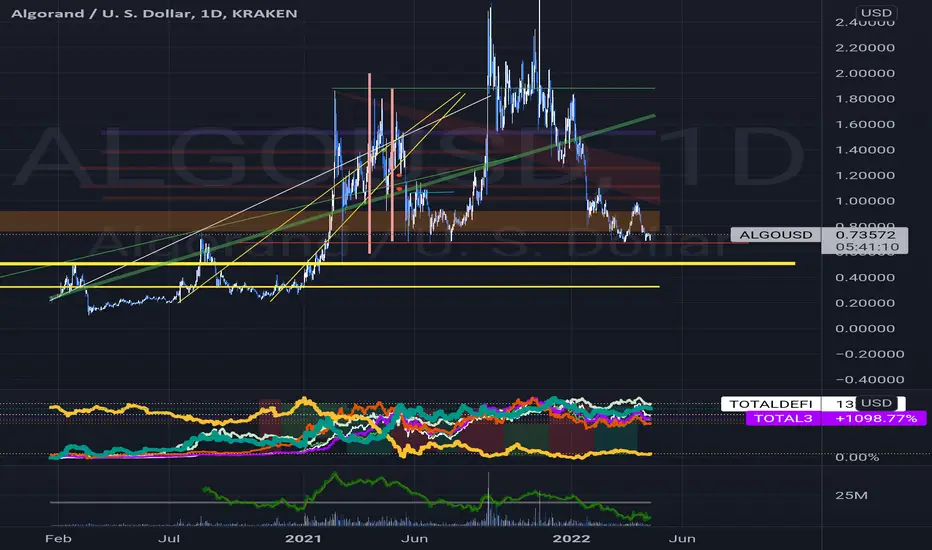Click the 1.60000 price axis label

point(865,124)
